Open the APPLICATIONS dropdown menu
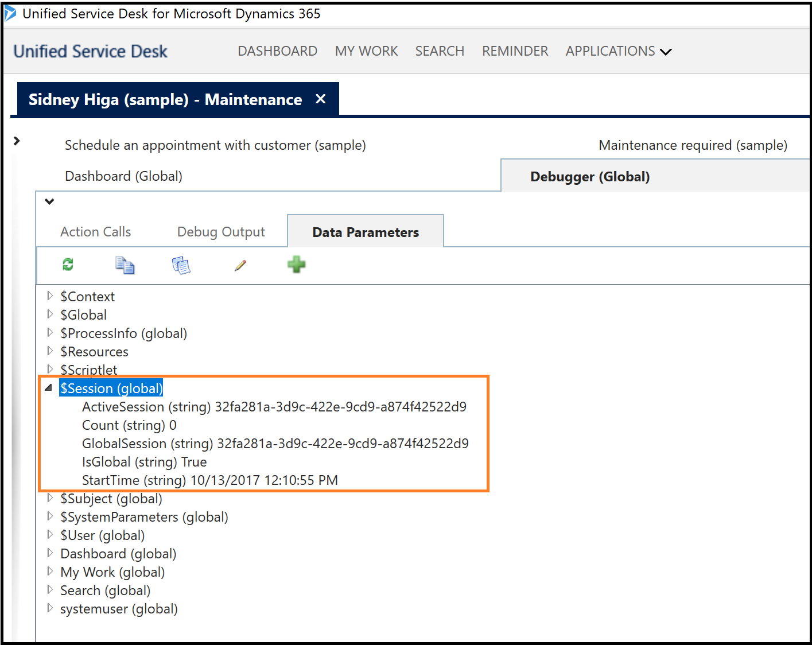Viewport: 812px width, 645px height. [x=619, y=51]
